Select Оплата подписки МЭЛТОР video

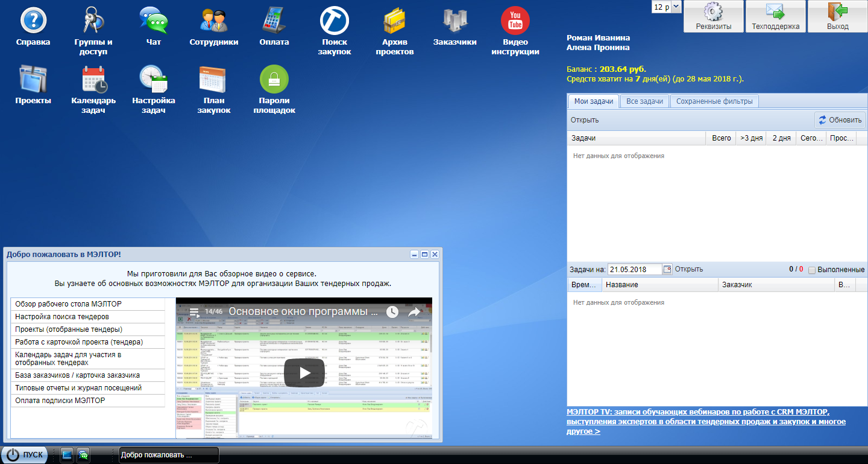tap(88, 401)
